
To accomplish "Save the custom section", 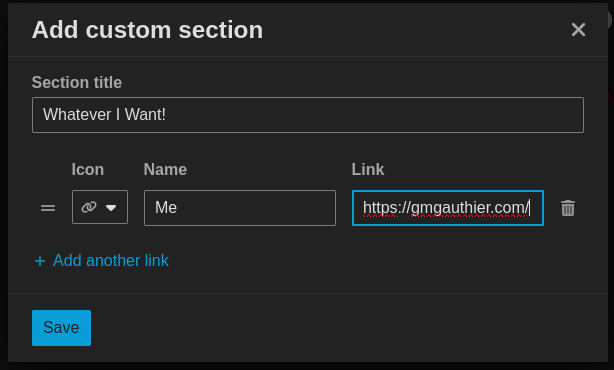I will (x=61, y=328).
